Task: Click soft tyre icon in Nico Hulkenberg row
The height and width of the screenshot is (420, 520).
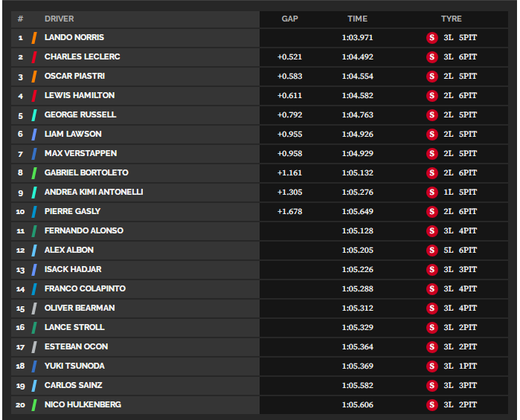Action: coord(431,404)
